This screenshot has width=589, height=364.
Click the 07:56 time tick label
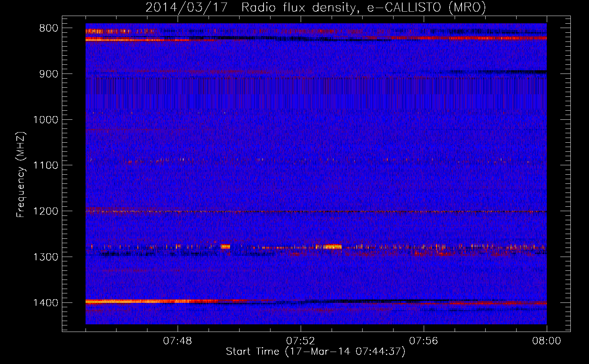(423, 341)
